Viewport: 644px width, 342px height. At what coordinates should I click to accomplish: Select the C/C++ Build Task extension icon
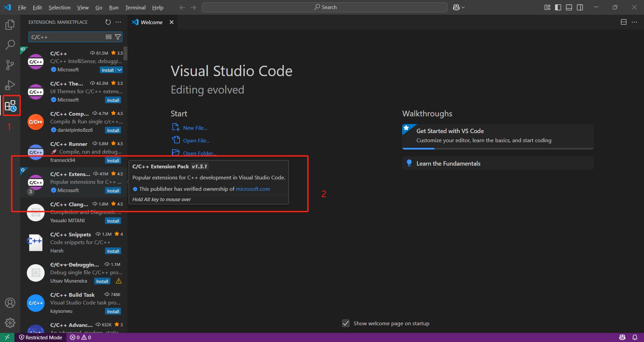pos(36,303)
